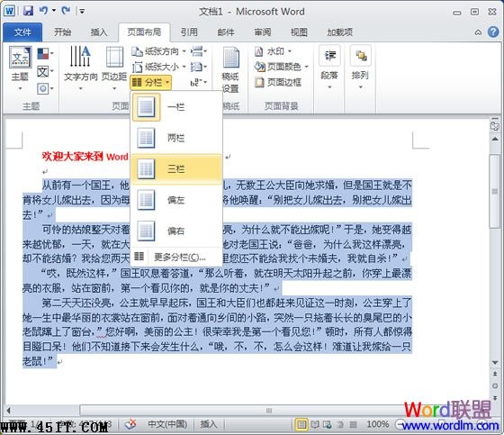This screenshot has width=504, height=435.
Task: Click horizontal scrollbar left arrow
Action: point(9,411)
